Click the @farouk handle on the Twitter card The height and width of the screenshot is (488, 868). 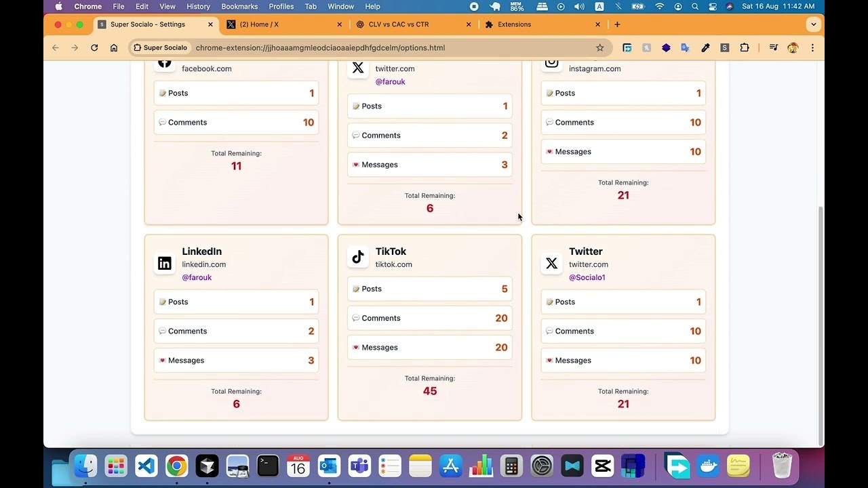click(x=391, y=81)
